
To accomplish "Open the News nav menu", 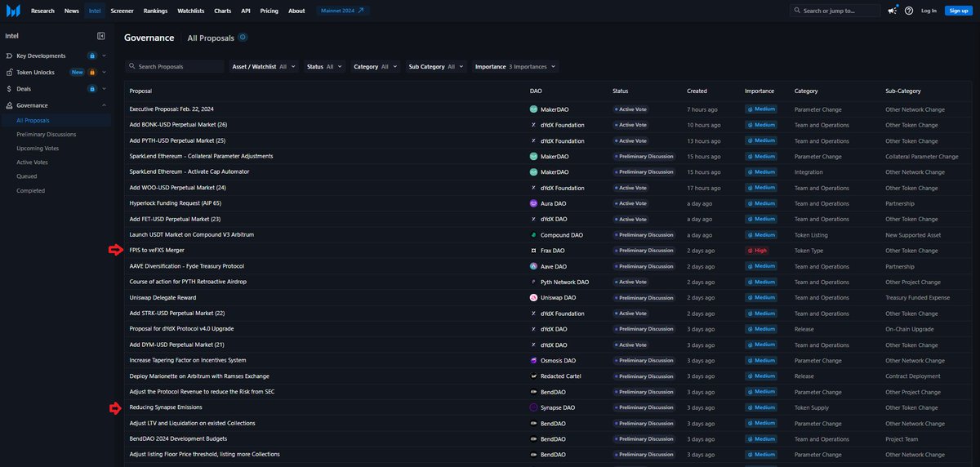I will (x=72, y=11).
